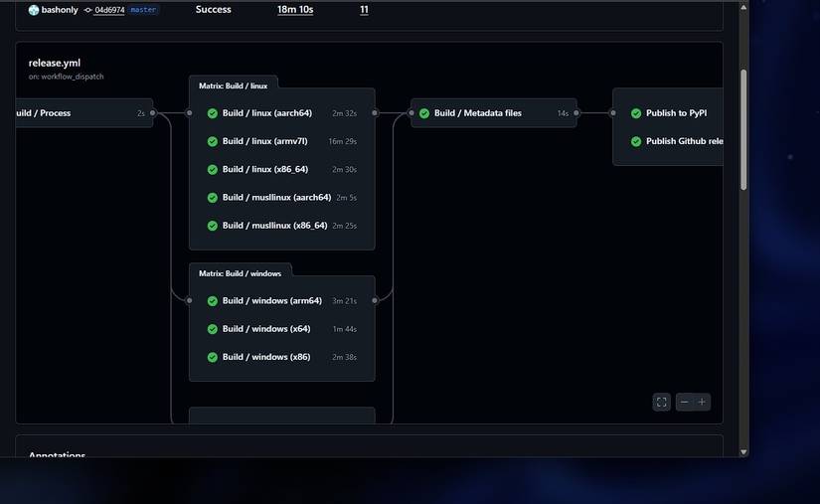The height and width of the screenshot is (504, 820).
Task: Click the 1m 44s duration of windows x64
Action: tap(345, 329)
